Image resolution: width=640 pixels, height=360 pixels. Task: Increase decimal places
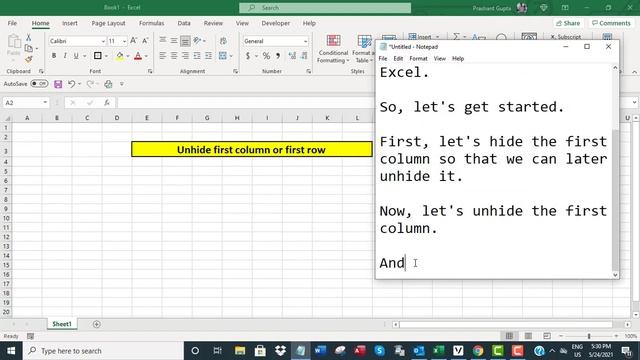click(x=292, y=56)
